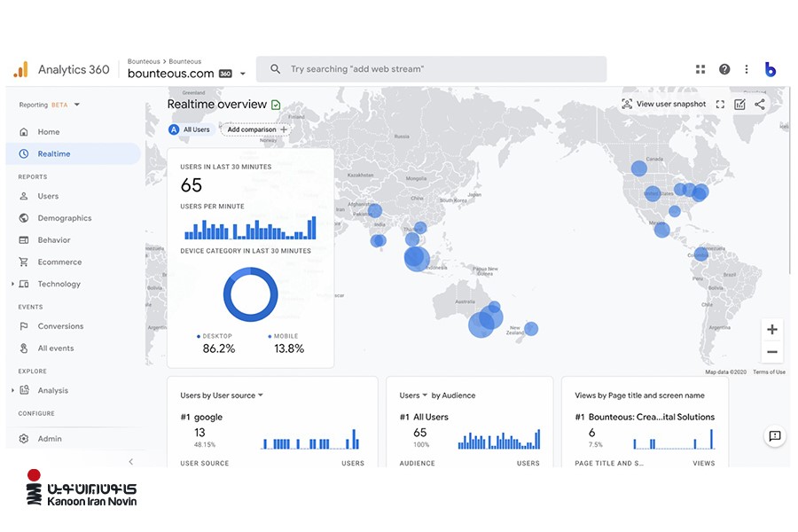798x532 pixels.
Task: Open the customize report chart icon
Action: tap(739, 105)
